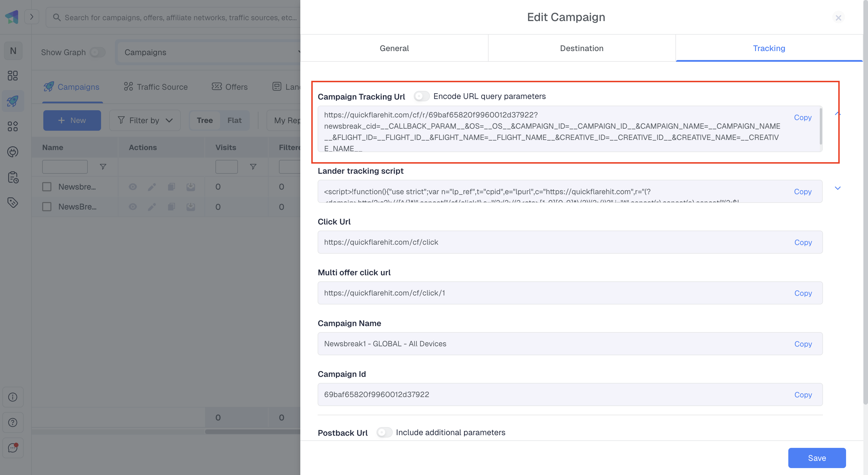Enable Include additional parameters toggle
Viewport: 868px width, 475px height.
click(384, 432)
